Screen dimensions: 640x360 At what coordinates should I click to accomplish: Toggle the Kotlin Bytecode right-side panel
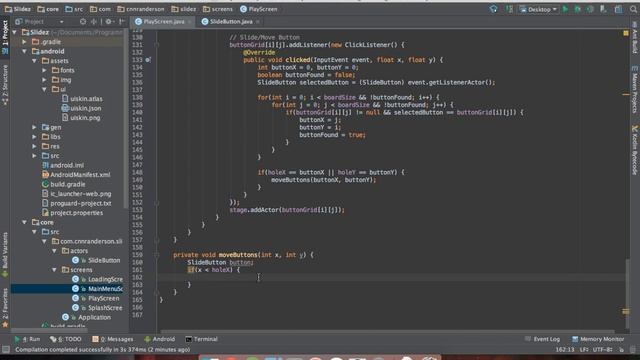tap(635, 150)
